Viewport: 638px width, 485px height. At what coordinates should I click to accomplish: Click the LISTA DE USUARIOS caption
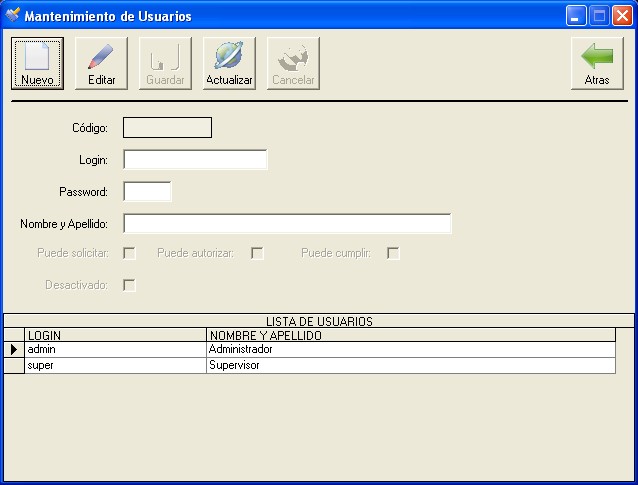click(319, 321)
